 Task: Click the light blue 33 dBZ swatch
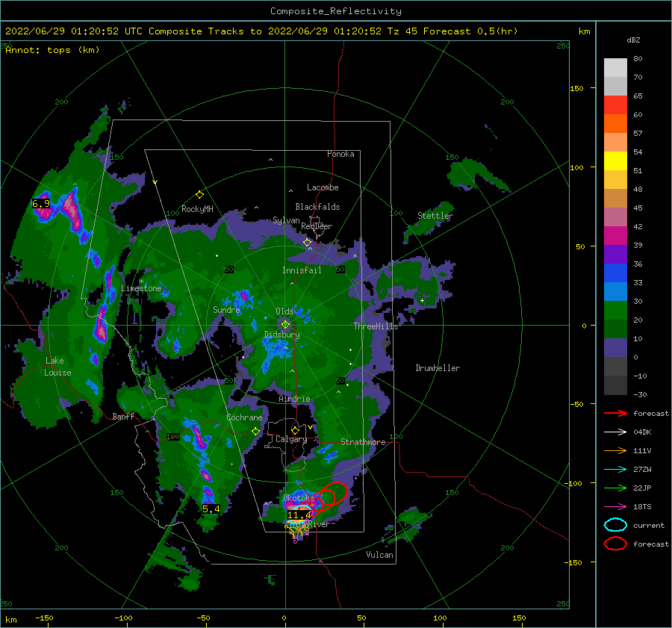615,292
